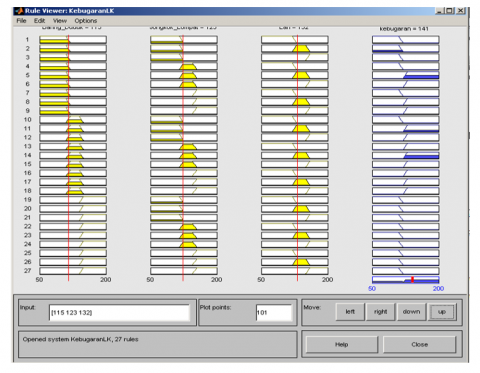Open the Options menu
The image size is (480, 373).
[86, 21]
